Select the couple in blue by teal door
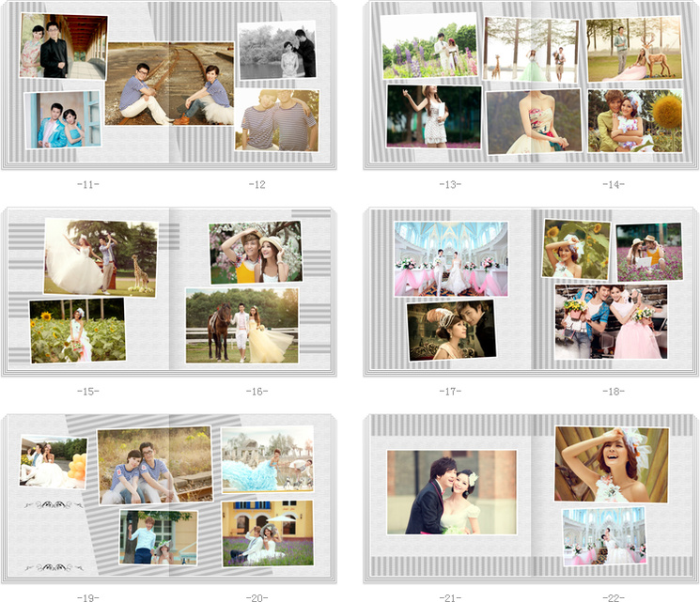700x602 pixels. tap(63, 119)
